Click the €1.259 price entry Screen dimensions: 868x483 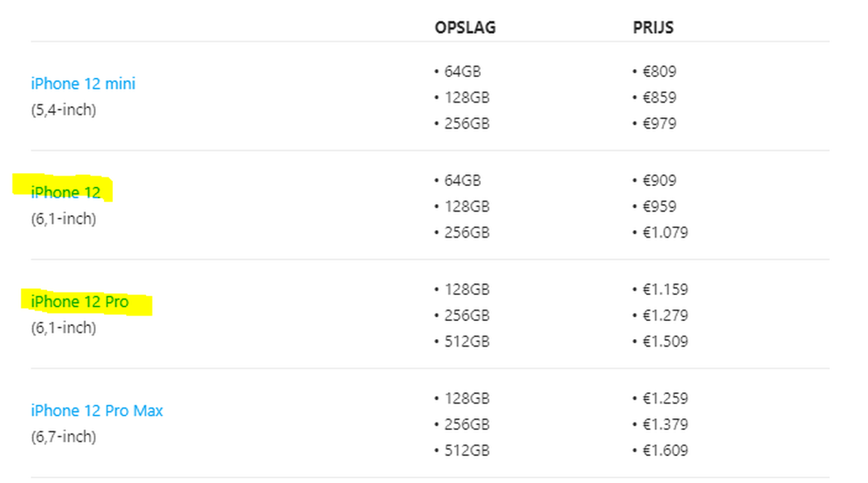click(x=665, y=398)
